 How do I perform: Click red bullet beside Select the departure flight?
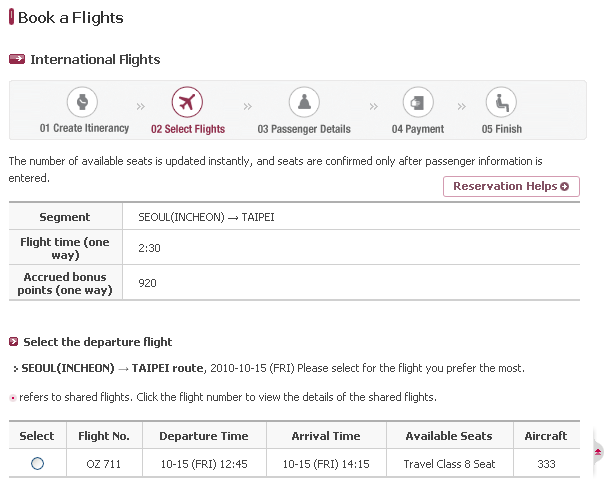pyautogui.click(x=13, y=342)
